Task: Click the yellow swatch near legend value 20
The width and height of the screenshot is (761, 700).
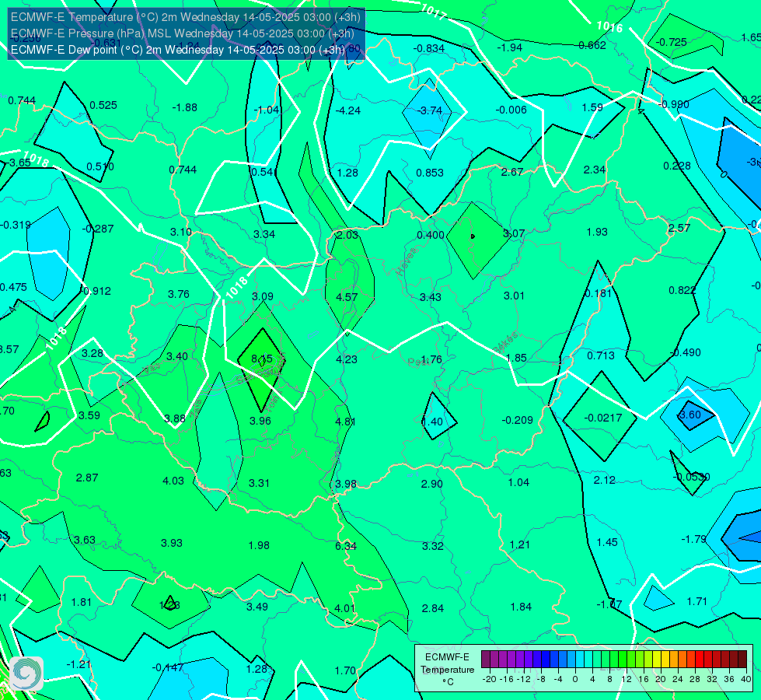Action: click(x=657, y=660)
